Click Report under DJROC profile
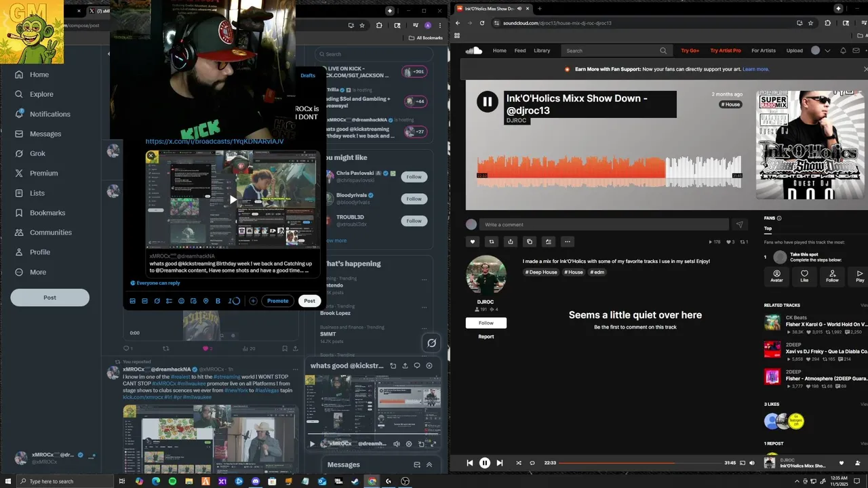Viewport: 868px width, 488px height. click(486, 337)
